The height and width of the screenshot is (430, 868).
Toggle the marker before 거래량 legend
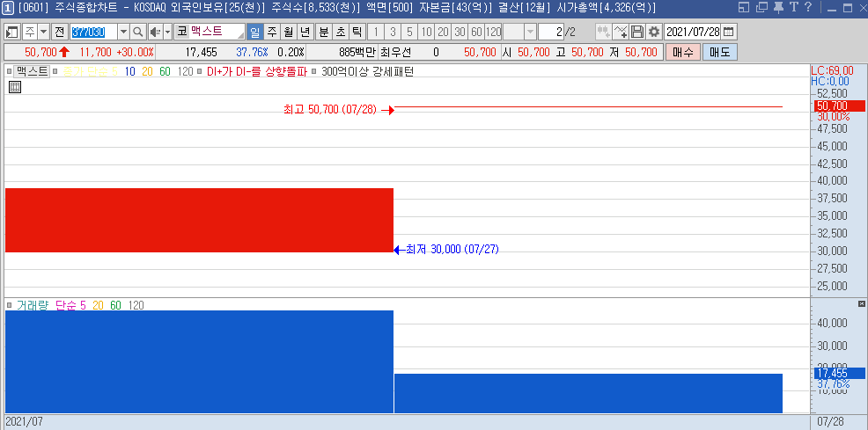point(10,305)
